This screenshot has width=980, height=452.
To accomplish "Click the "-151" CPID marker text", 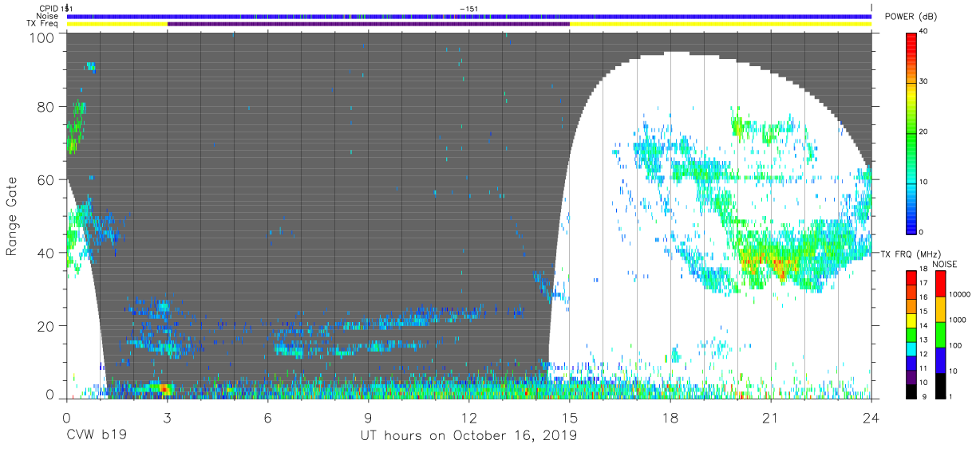I will [468, 8].
